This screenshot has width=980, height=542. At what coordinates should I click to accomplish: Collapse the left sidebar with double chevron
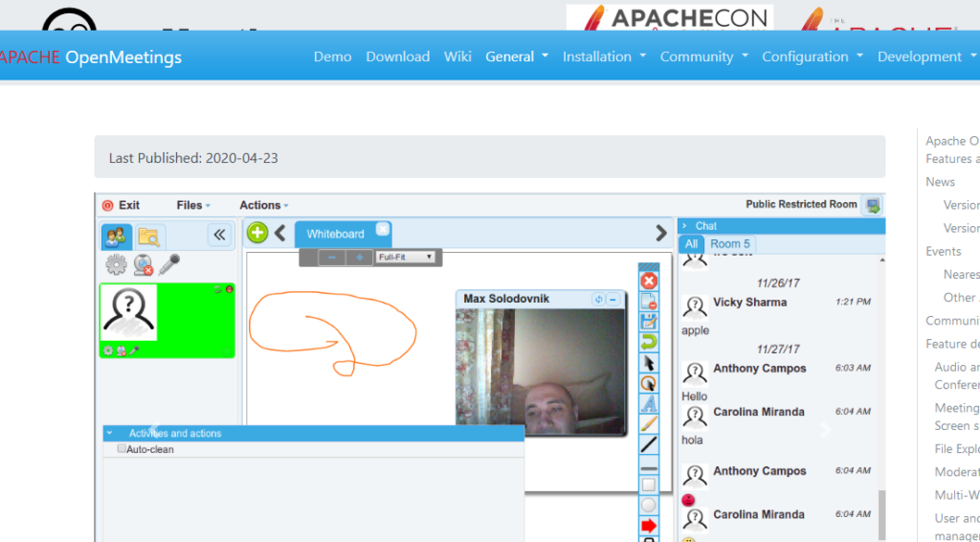(x=219, y=235)
